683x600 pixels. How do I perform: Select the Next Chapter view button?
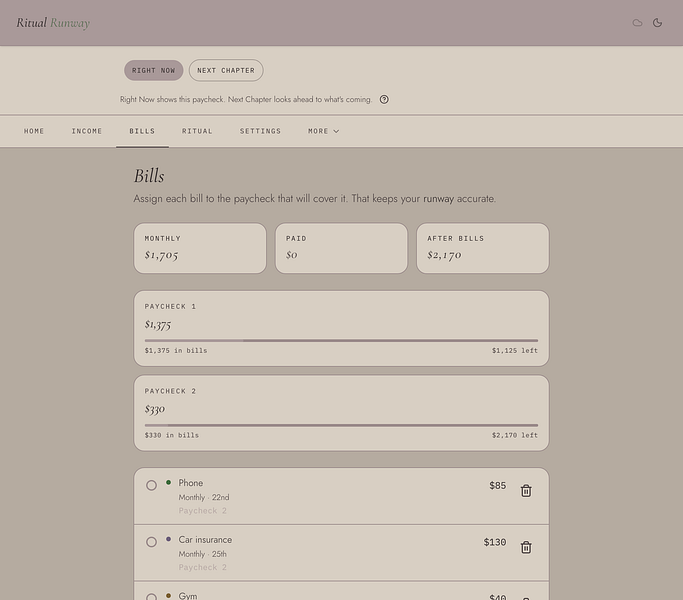[x=226, y=70]
